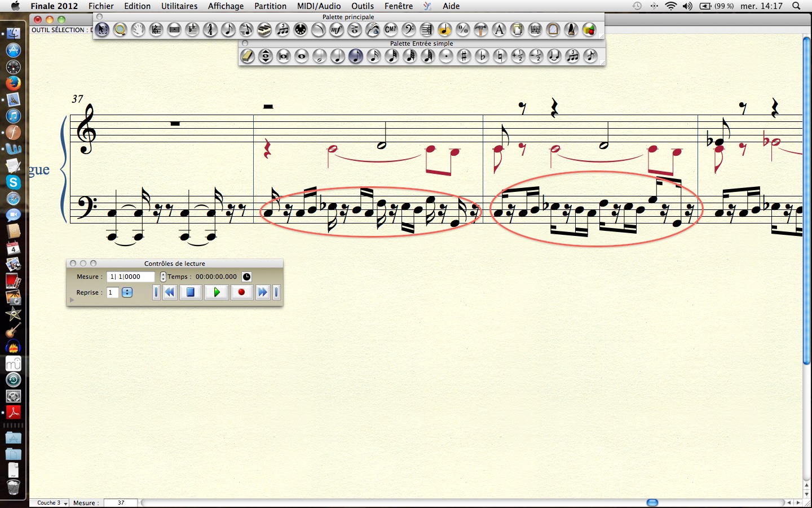This screenshot has width=812, height=508.
Task: Pick the Text tool letter A
Action: coord(499,30)
